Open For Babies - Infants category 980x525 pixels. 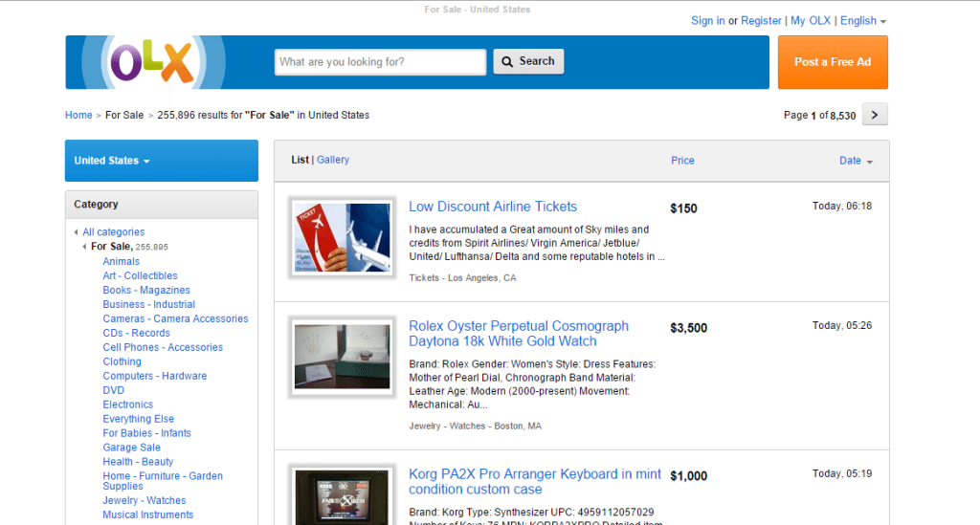[x=146, y=434]
